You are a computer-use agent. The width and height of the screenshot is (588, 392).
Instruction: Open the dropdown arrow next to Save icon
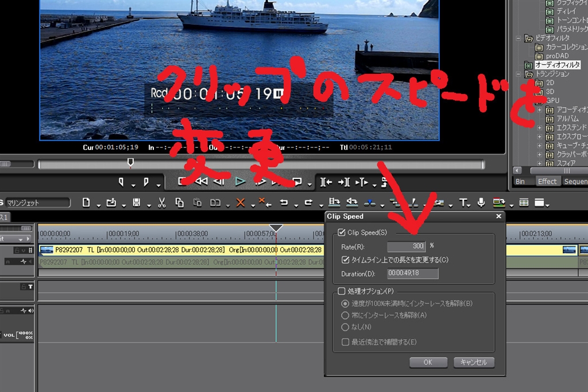149,205
